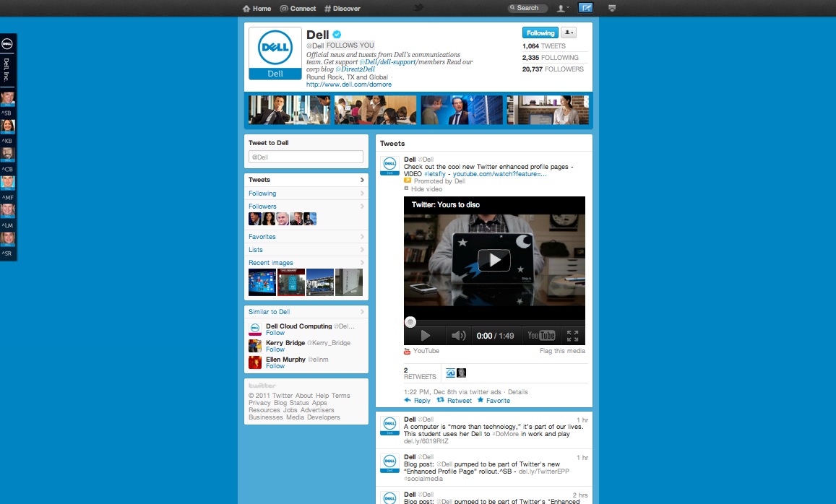This screenshot has width=836, height=504.
Task: Click the ^KB team member avatar in sidebar
Action: [7, 127]
